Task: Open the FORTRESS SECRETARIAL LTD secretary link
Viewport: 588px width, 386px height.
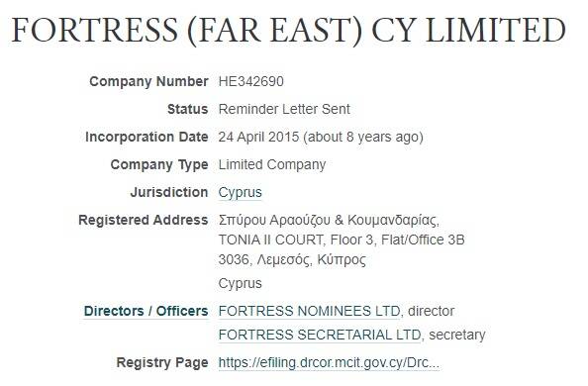Action: 320,335
